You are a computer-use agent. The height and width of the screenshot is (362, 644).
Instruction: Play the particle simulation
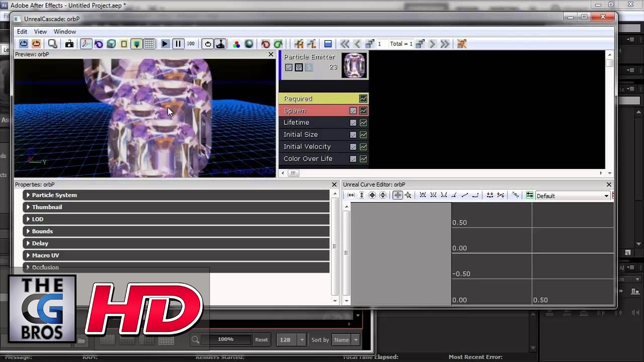pyautogui.click(x=165, y=44)
